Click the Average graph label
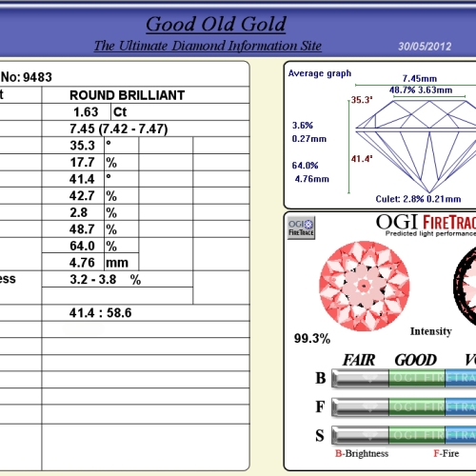476x476 pixels. point(320,73)
